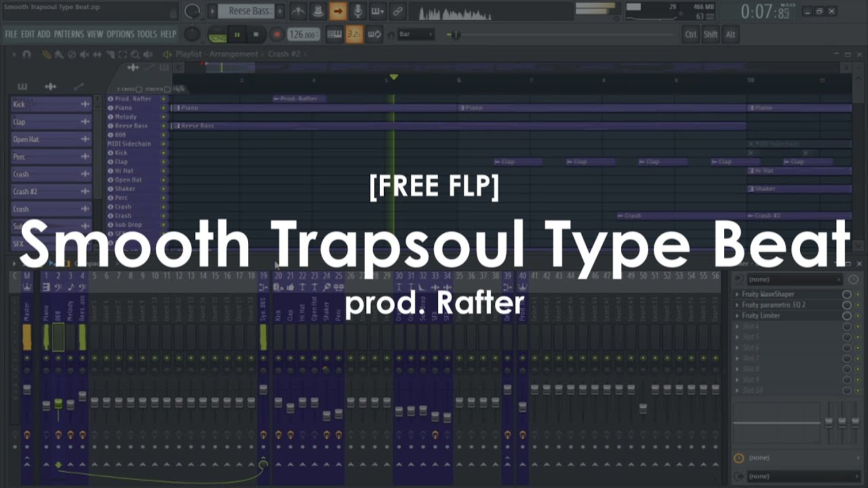Screen dimensions: 868x488
Task: Open the ADD menu
Action: (44, 34)
